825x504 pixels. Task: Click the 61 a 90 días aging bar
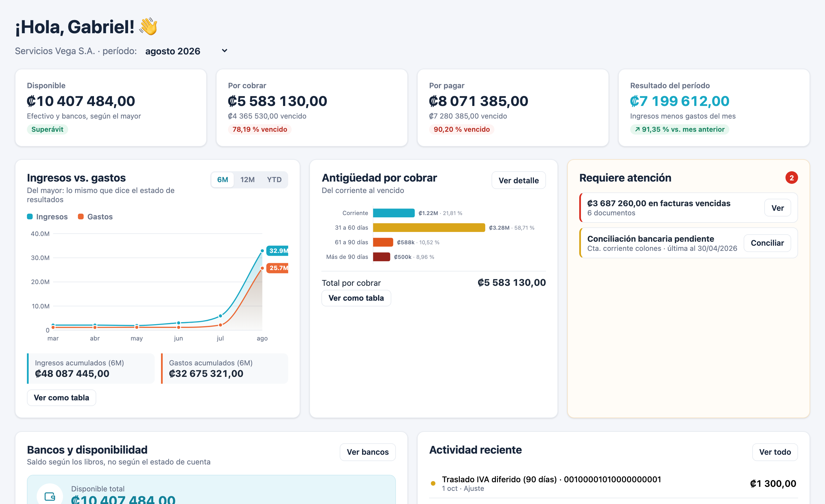pos(383,242)
